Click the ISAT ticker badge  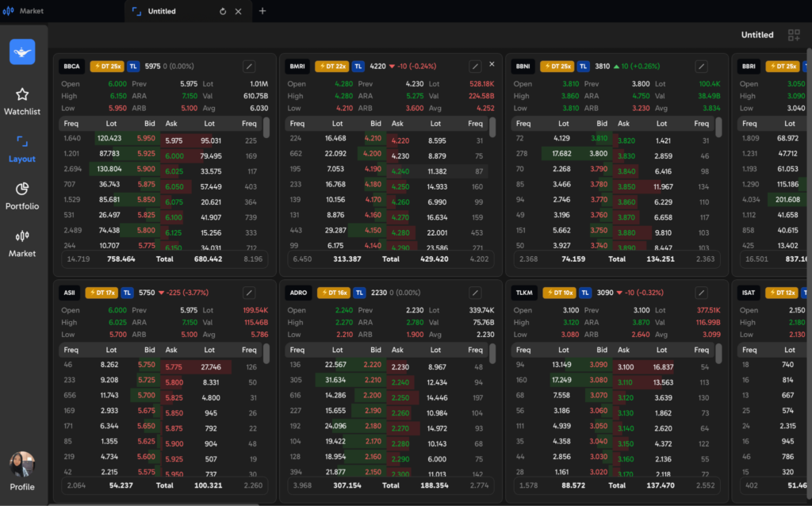click(x=749, y=293)
